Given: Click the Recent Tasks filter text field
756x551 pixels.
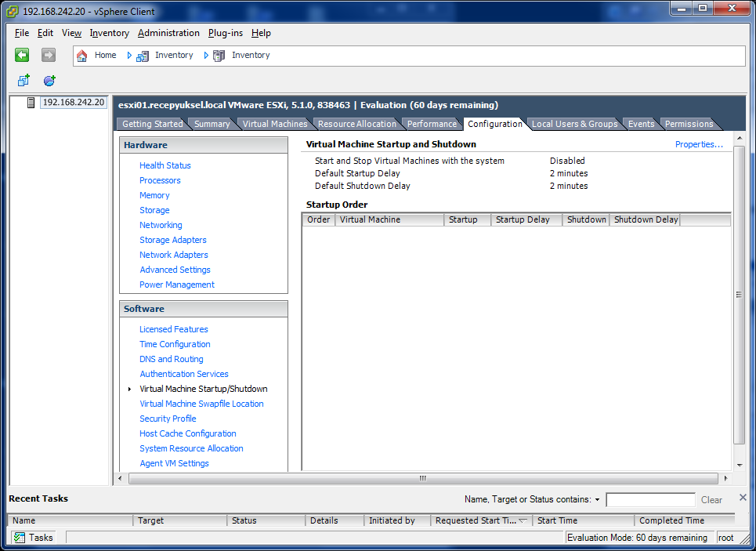Looking at the screenshot, I should click(x=650, y=500).
